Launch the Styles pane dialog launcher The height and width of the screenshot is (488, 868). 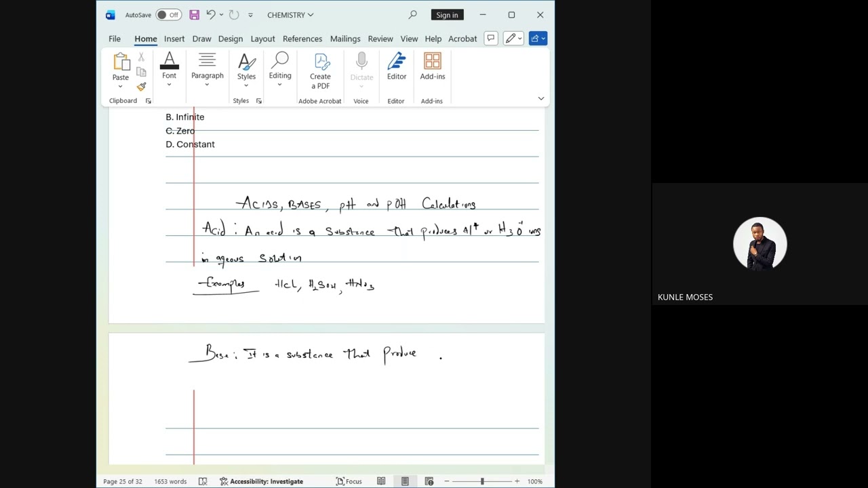tap(259, 101)
